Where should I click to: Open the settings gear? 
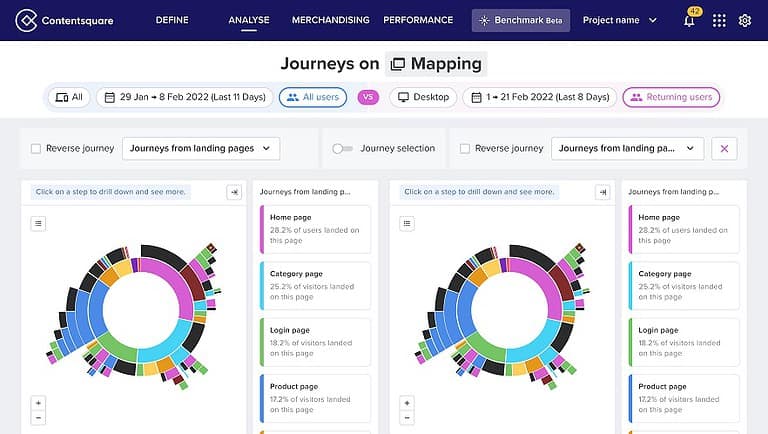tap(745, 21)
